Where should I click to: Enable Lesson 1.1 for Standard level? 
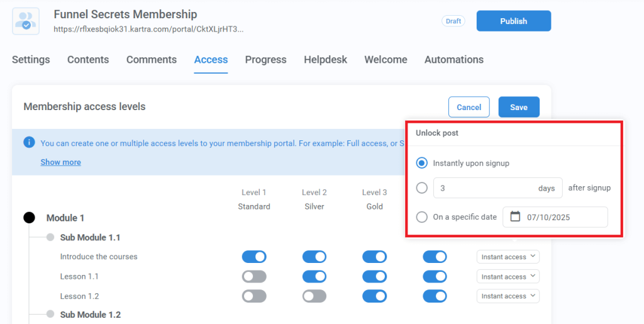[x=254, y=277]
